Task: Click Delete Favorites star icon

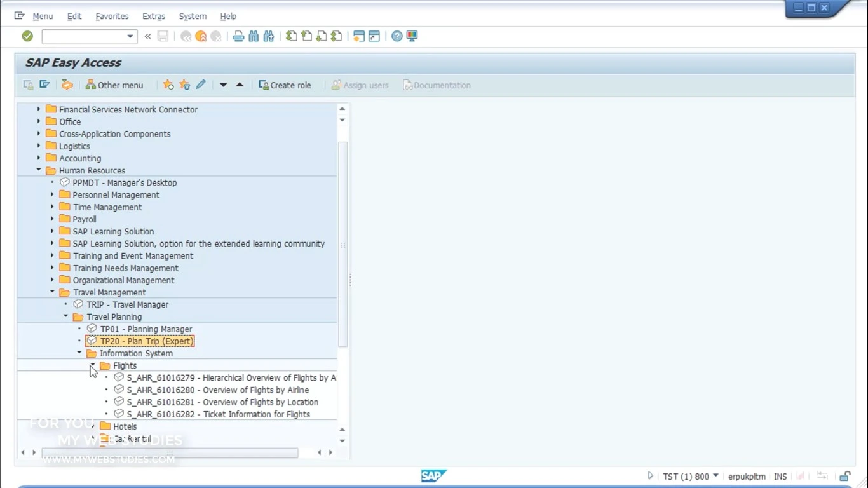Action: (x=184, y=85)
